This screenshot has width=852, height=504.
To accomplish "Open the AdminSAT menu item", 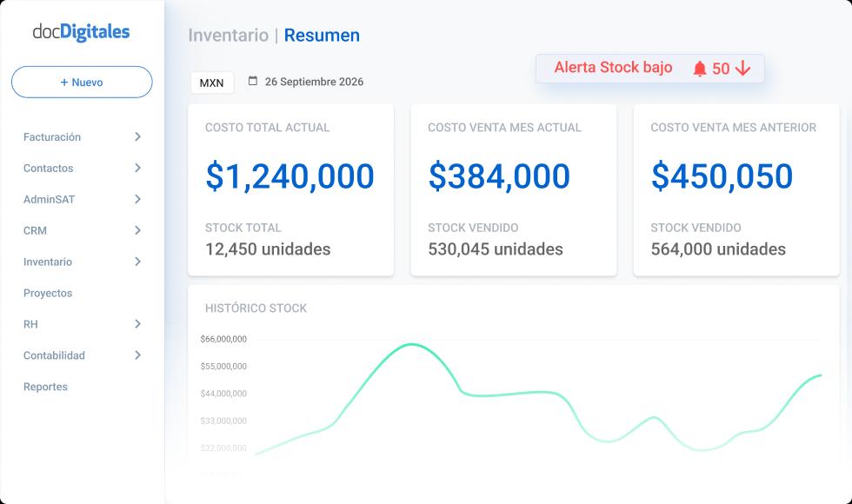I will click(49, 199).
